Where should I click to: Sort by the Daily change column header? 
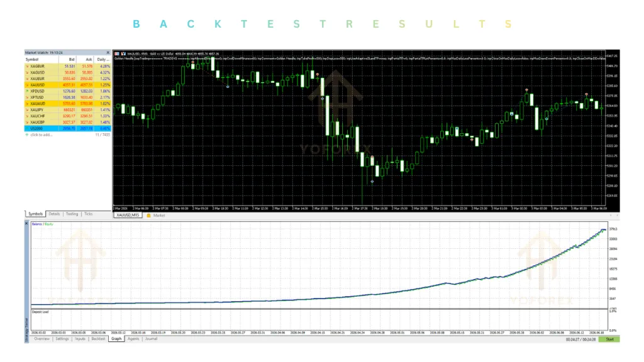(x=103, y=60)
